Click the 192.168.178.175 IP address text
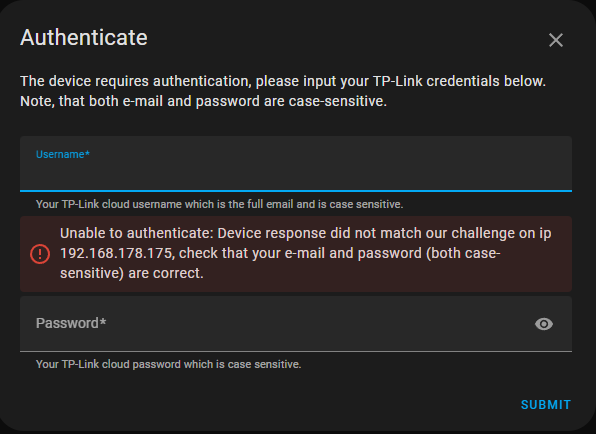 [116, 253]
